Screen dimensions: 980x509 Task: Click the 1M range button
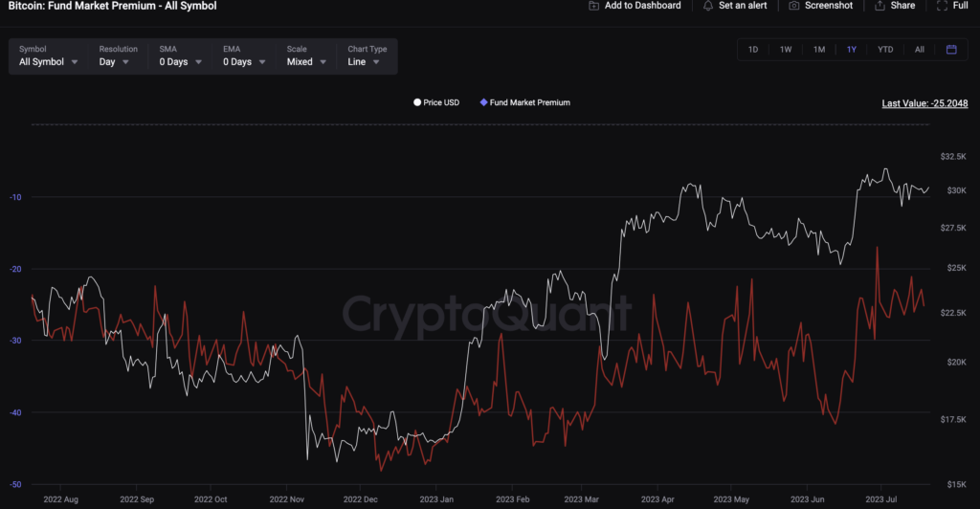pyautogui.click(x=819, y=50)
